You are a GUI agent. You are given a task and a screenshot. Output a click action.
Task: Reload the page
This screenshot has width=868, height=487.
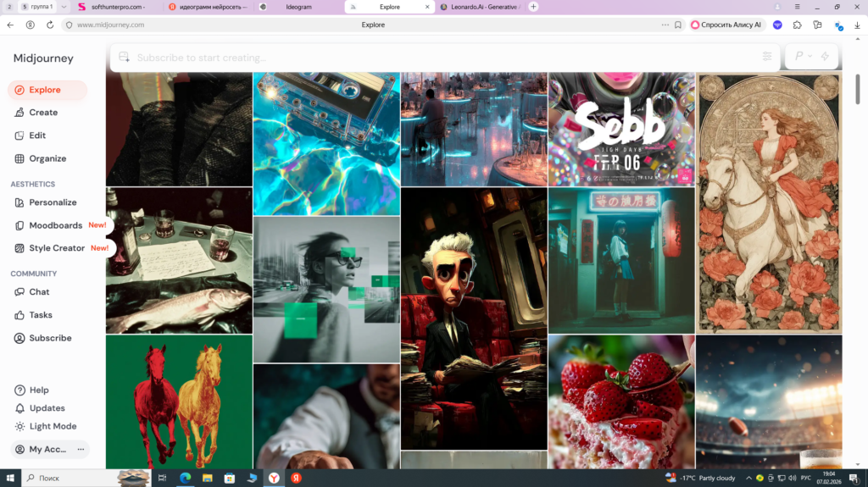point(50,25)
